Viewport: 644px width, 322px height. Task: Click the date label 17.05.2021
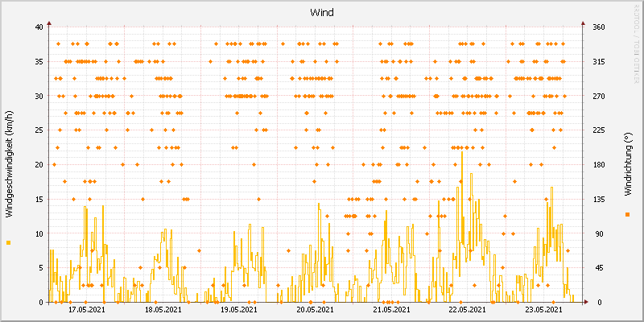tap(87, 309)
